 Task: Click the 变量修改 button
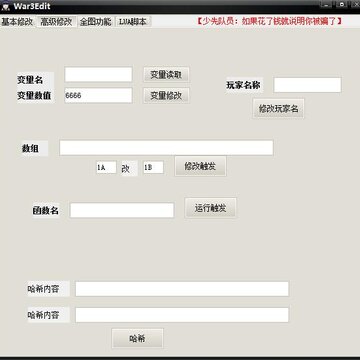(x=166, y=95)
